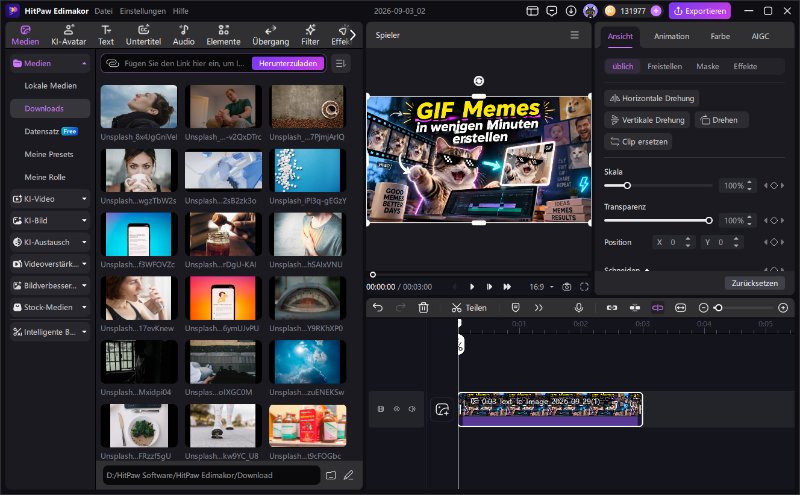The height and width of the screenshot is (495, 800).
Task: Switch to the Animation tab
Action: [671, 36]
